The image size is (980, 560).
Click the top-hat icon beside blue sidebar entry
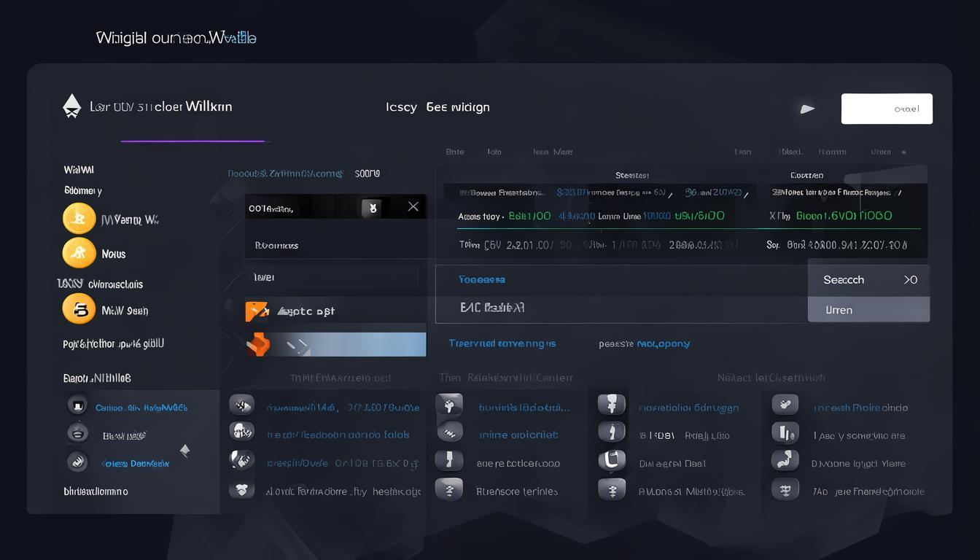[77, 406]
